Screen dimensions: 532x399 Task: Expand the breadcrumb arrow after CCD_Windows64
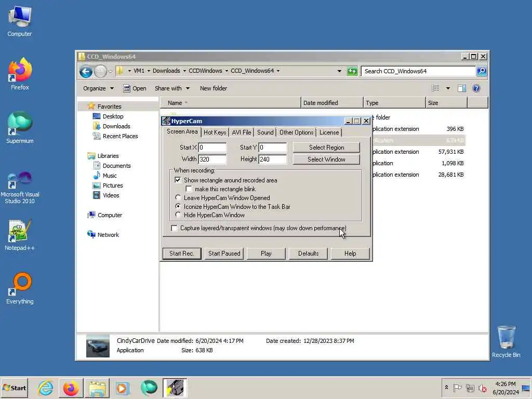278,71
